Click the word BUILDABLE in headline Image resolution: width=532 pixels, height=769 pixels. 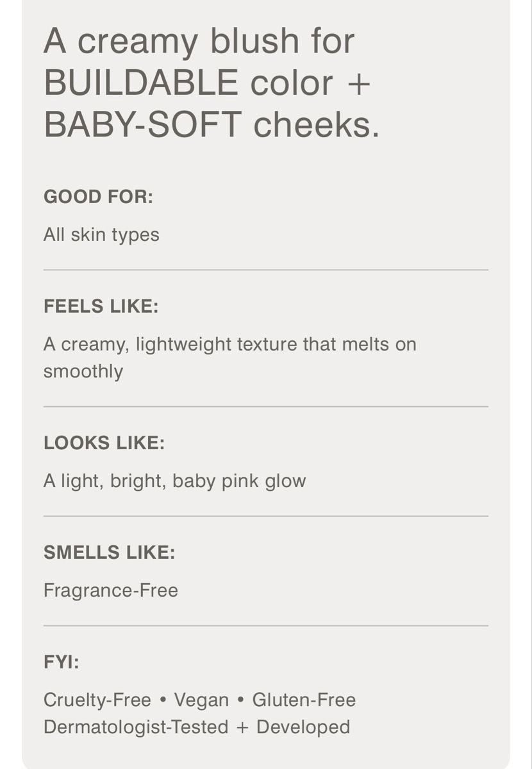click(142, 83)
